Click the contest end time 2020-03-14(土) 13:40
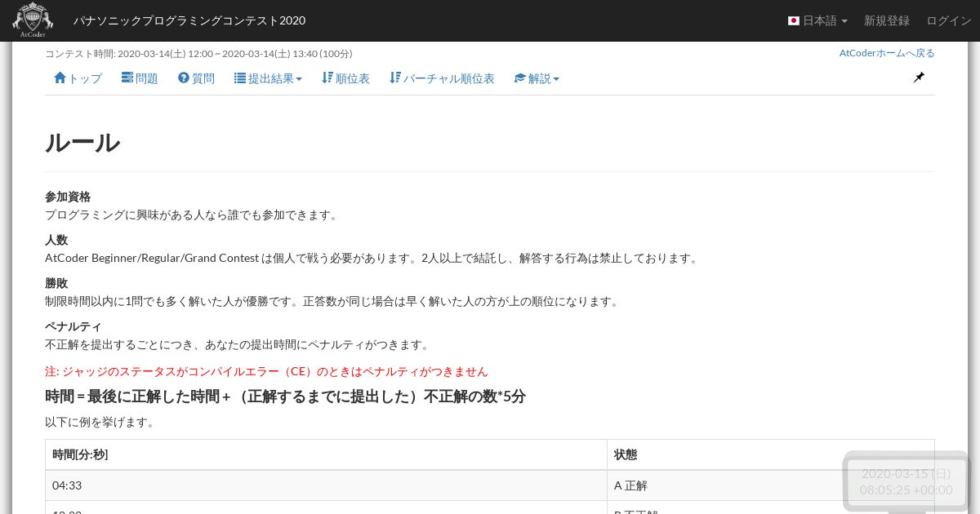The height and width of the screenshot is (514, 980). coord(269,54)
